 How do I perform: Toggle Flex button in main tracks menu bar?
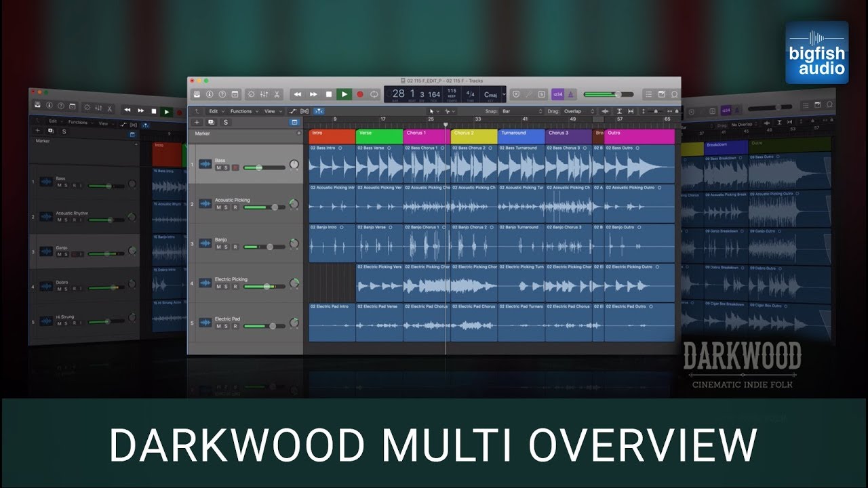click(x=304, y=111)
